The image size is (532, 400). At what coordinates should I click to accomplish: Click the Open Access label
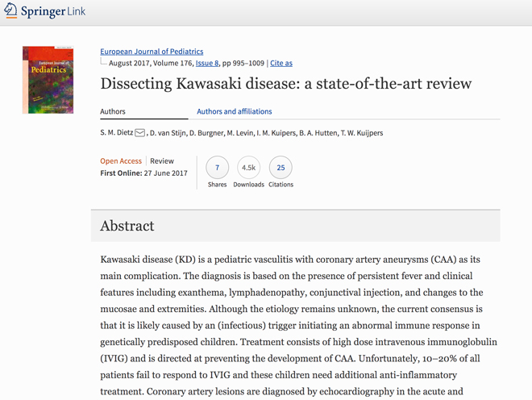(121, 161)
